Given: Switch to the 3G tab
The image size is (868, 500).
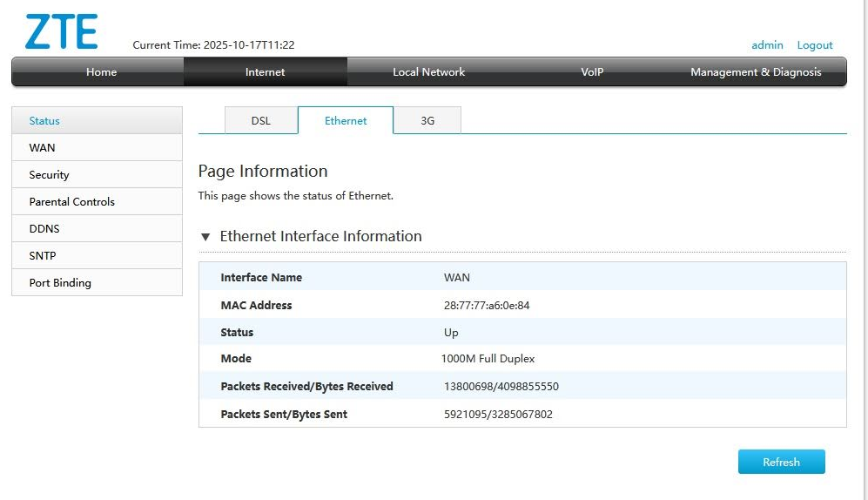Looking at the screenshot, I should 427,121.
